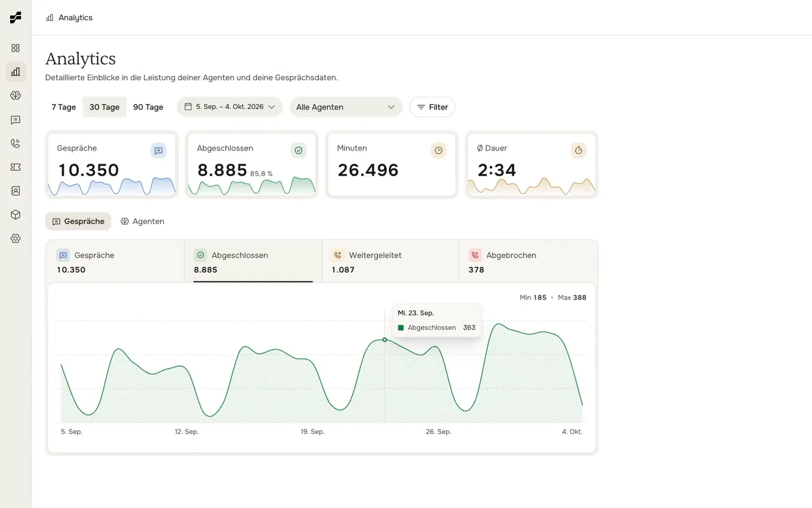This screenshot has height=508, width=812.
Task: Click the 85,8 % completion rate text
Action: tap(262, 174)
